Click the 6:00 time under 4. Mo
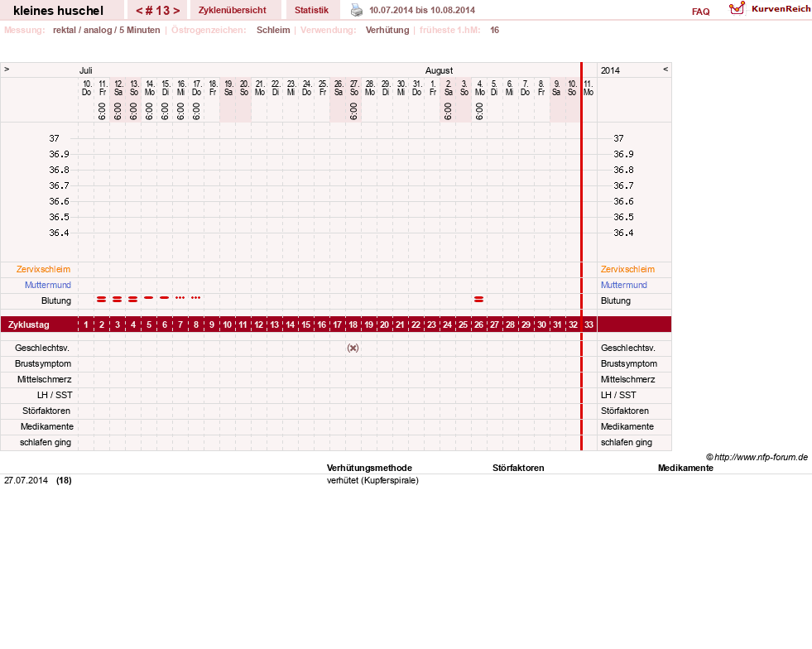Viewport: 812px width, 649px height. click(479, 112)
